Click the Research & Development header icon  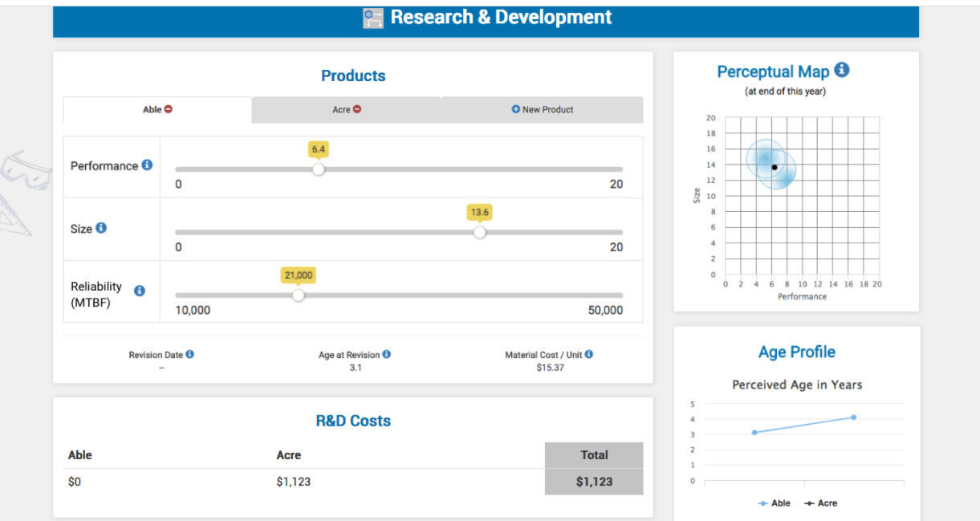[372, 17]
